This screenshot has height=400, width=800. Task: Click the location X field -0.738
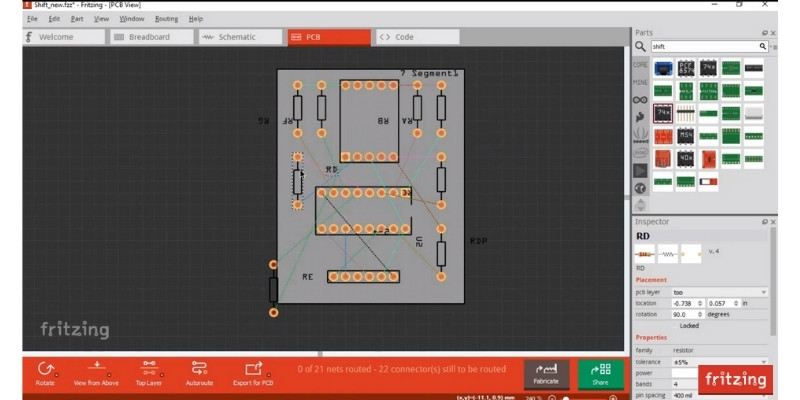(x=687, y=304)
